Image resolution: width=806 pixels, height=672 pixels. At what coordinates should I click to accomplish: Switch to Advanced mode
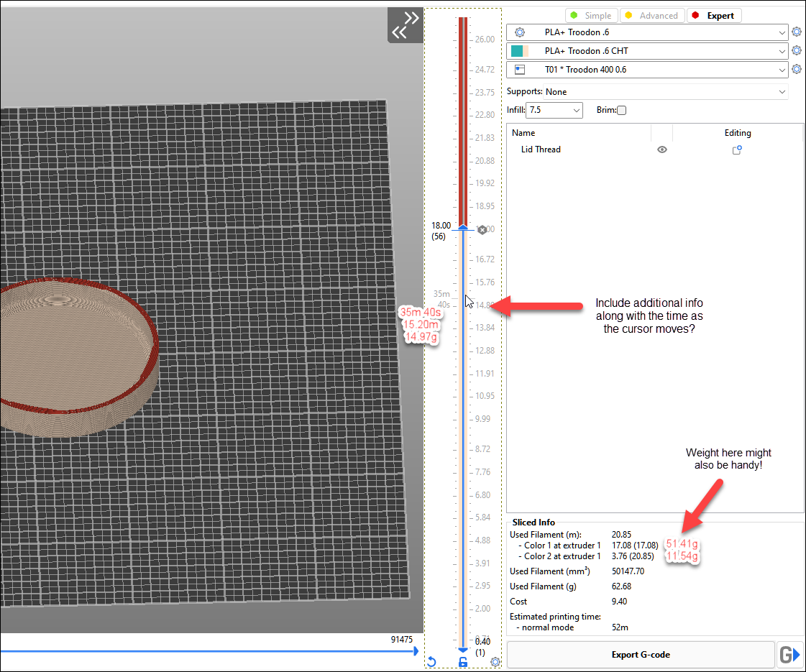tap(652, 15)
